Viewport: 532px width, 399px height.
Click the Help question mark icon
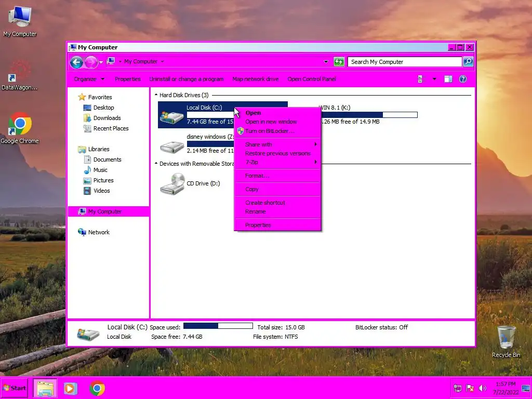pyautogui.click(x=462, y=79)
